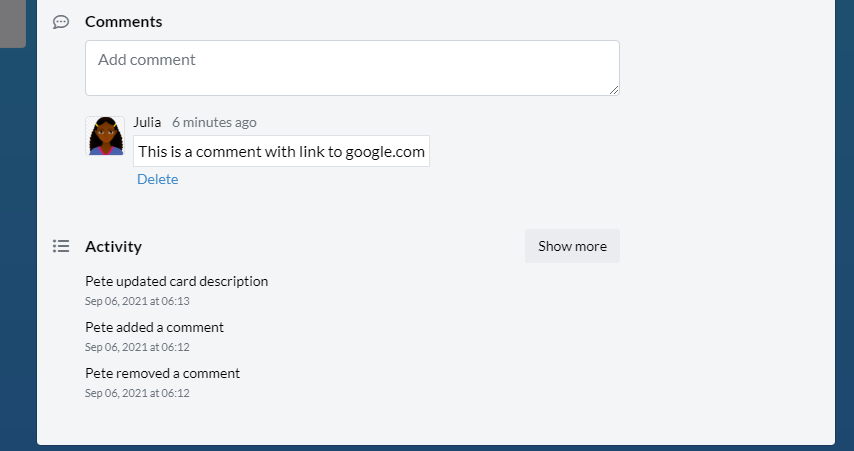Delete Julia's comment
Screen dimensions: 854x451
157,179
